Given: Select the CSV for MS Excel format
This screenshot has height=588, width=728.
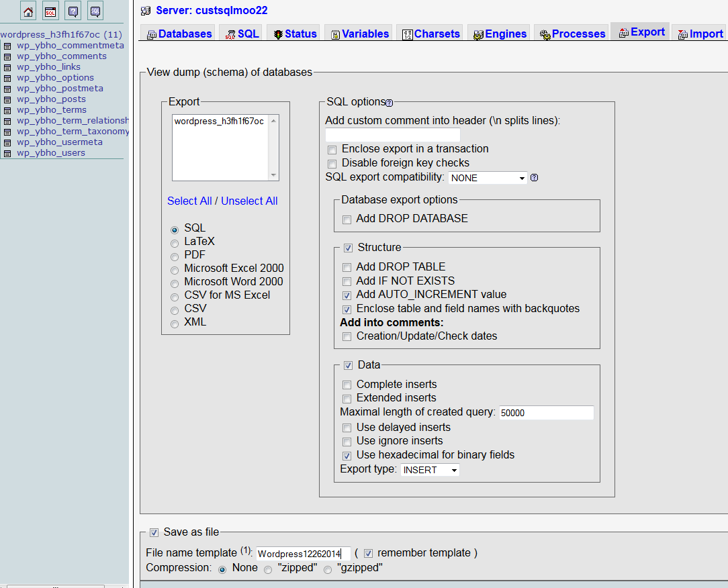Looking at the screenshot, I should [x=175, y=296].
